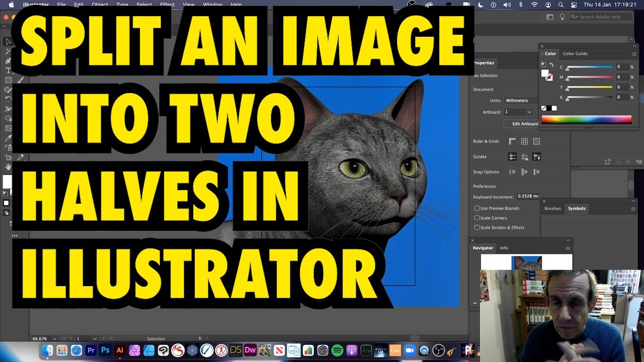
Task: Switch to the Color Guide tab
Action: pyautogui.click(x=575, y=54)
